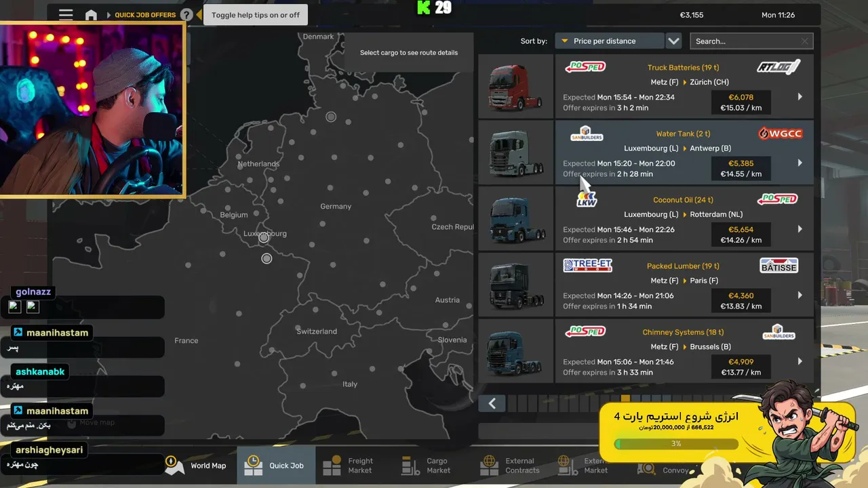The height and width of the screenshot is (488, 868).
Task: Expand the Packed Lumber job arrow
Action: coord(800,296)
